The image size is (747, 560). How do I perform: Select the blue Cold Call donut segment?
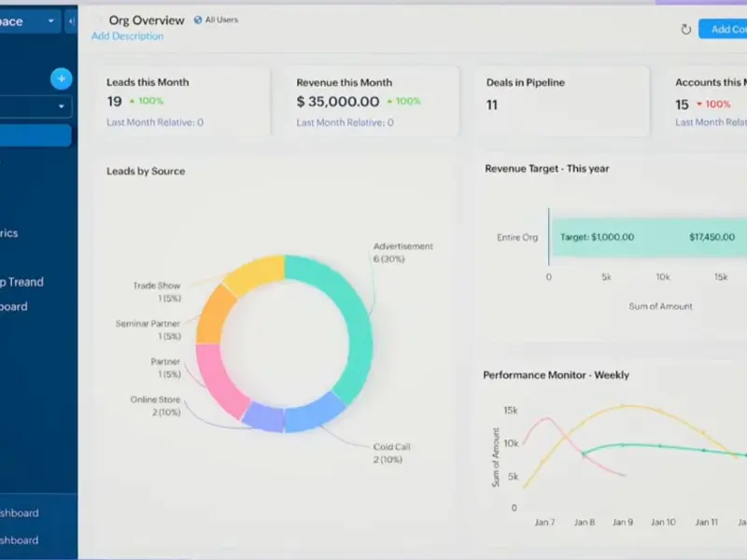point(313,412)
